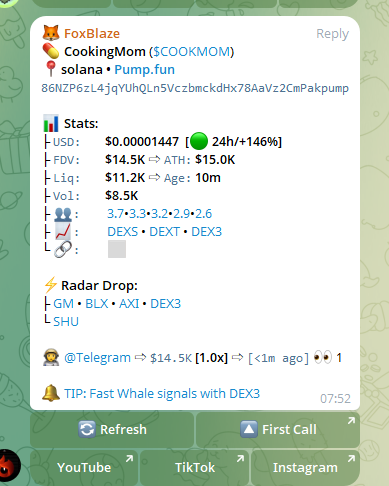Open the FoxBlaze sender name

tap(92, 34)
